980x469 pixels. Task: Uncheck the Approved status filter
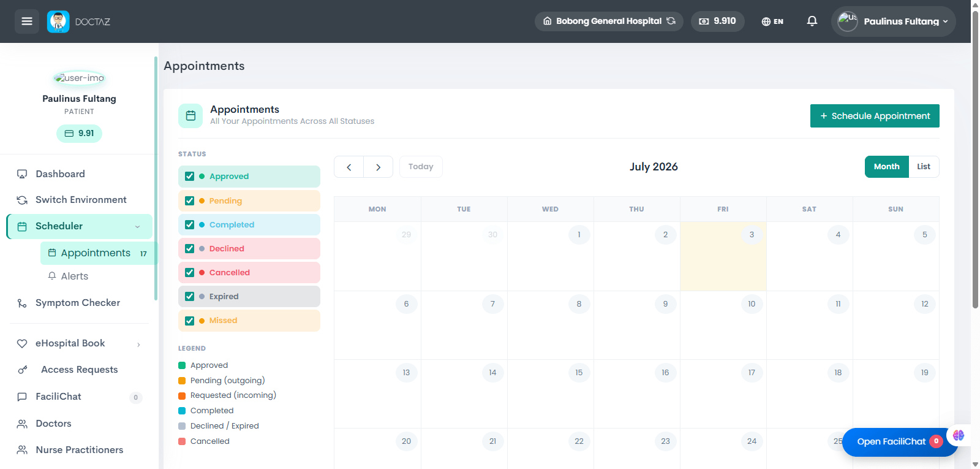[190, 177]
